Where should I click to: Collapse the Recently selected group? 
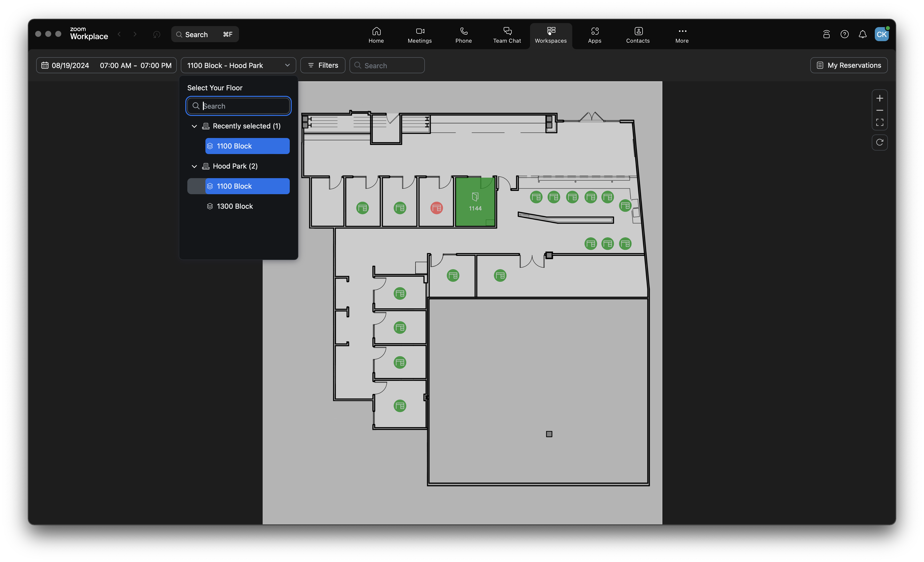pos(194,126)
